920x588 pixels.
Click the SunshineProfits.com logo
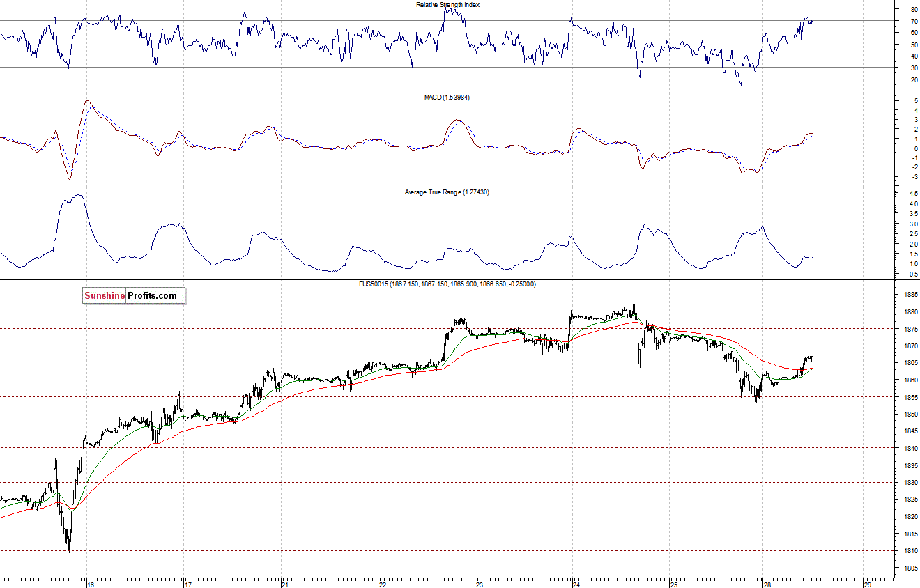[133, 295]
